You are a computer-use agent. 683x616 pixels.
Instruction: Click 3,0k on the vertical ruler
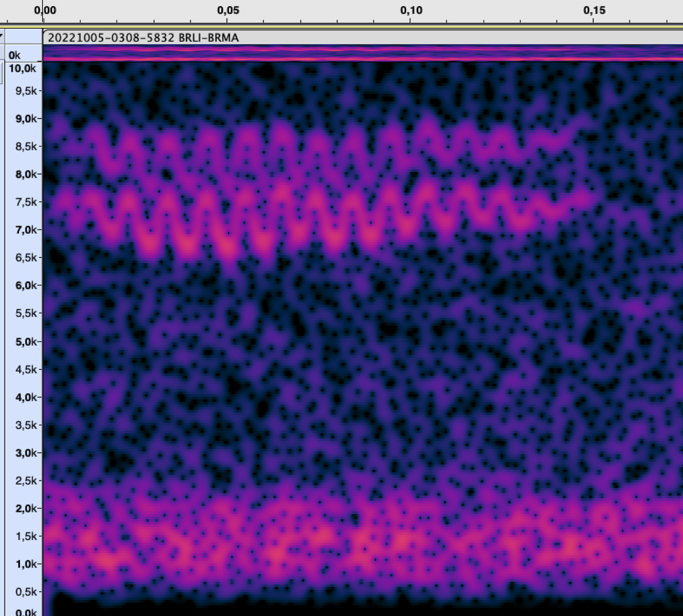coord(25,453)
